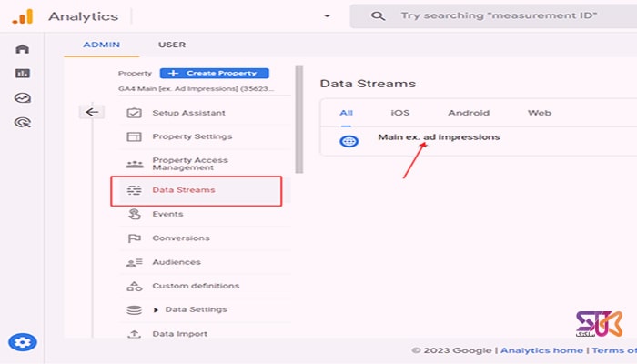This screenshot has width=637, height=364.
Task: Open Admin gear icon at bottom
Action: [23, 342]
